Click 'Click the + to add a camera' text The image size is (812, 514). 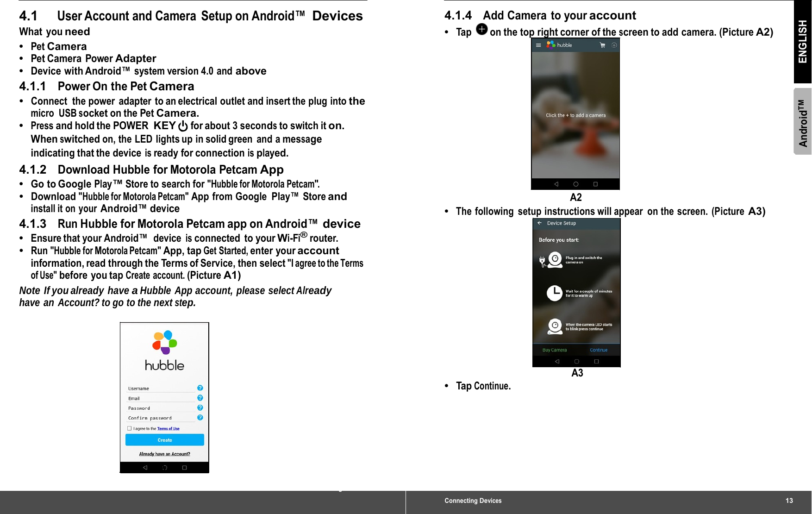(x=575, y=115)
